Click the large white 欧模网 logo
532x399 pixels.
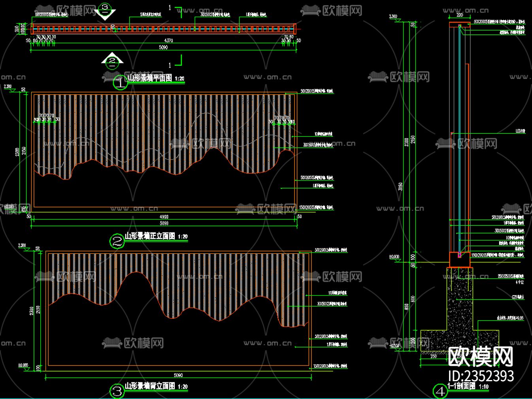coord(481,356)
